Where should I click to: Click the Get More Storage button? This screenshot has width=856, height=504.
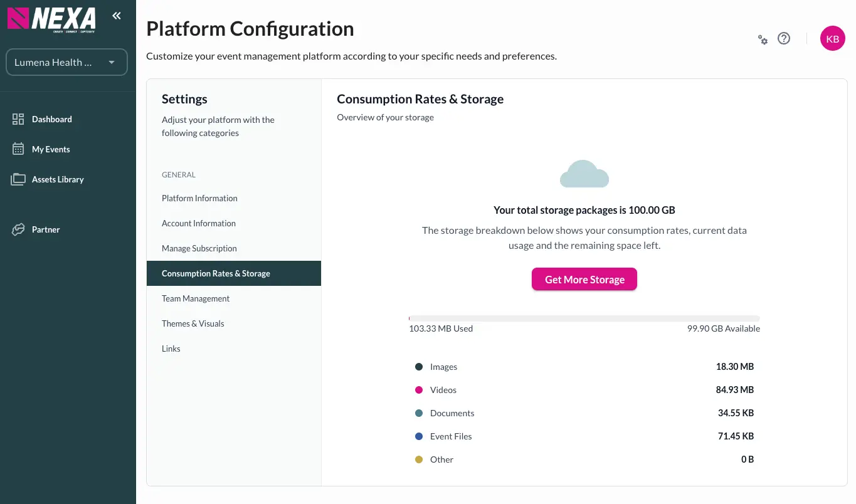tap(584, 280)
